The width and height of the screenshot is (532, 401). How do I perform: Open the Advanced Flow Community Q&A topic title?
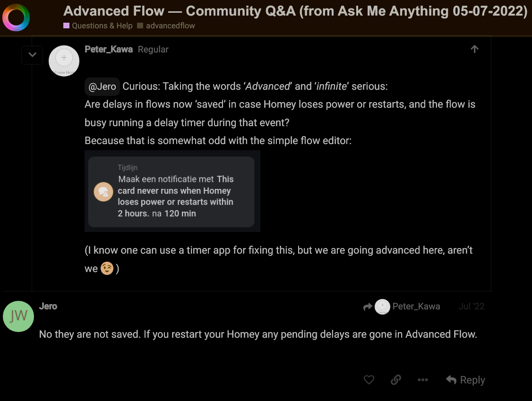295,11
